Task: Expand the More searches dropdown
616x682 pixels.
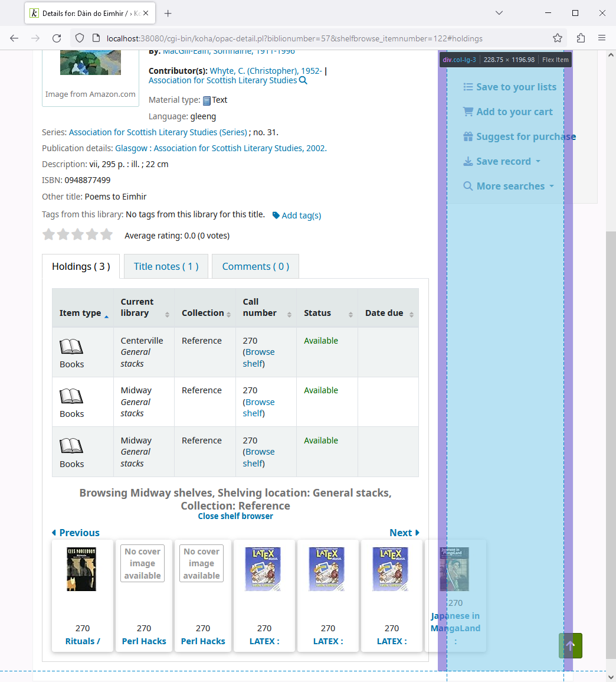Action: tap(509, 186)
